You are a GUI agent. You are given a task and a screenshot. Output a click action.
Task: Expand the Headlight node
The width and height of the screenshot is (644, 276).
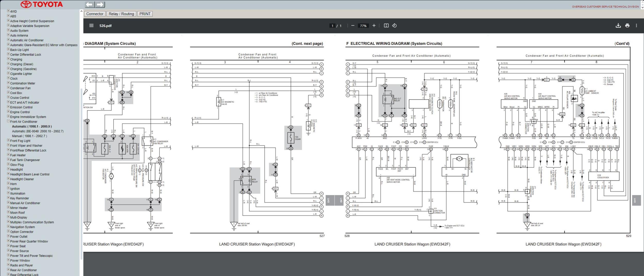pos(8,169)
